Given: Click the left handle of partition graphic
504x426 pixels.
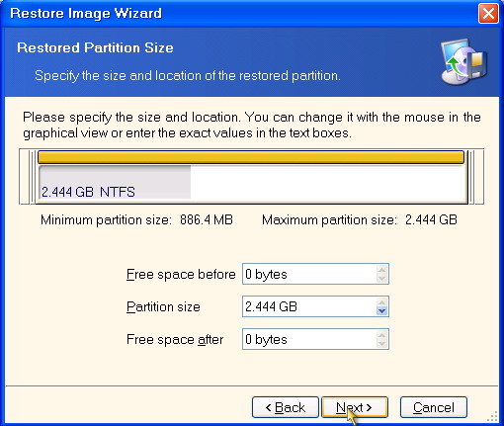Looking at the screenshot, I should [x=32, y=177].
